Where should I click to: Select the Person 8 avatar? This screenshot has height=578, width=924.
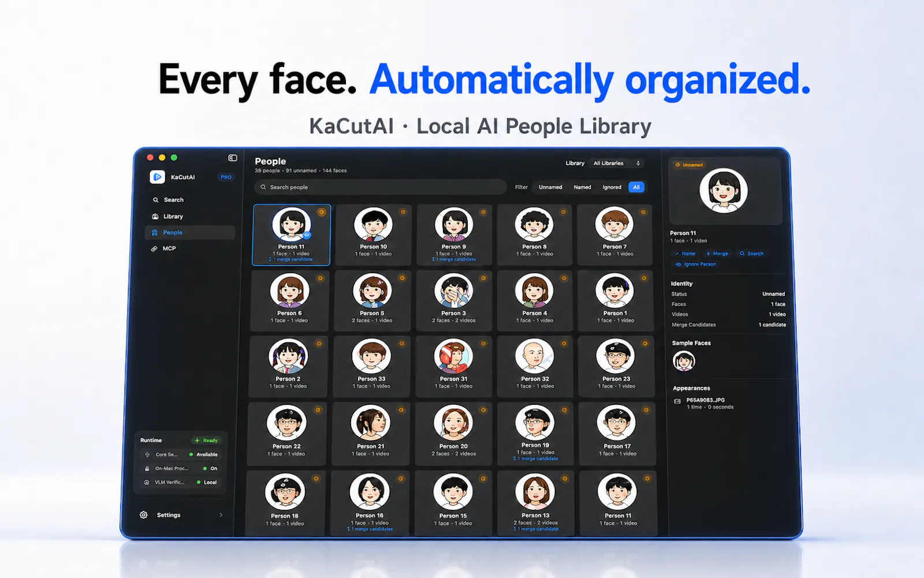(x=534, y=224)
